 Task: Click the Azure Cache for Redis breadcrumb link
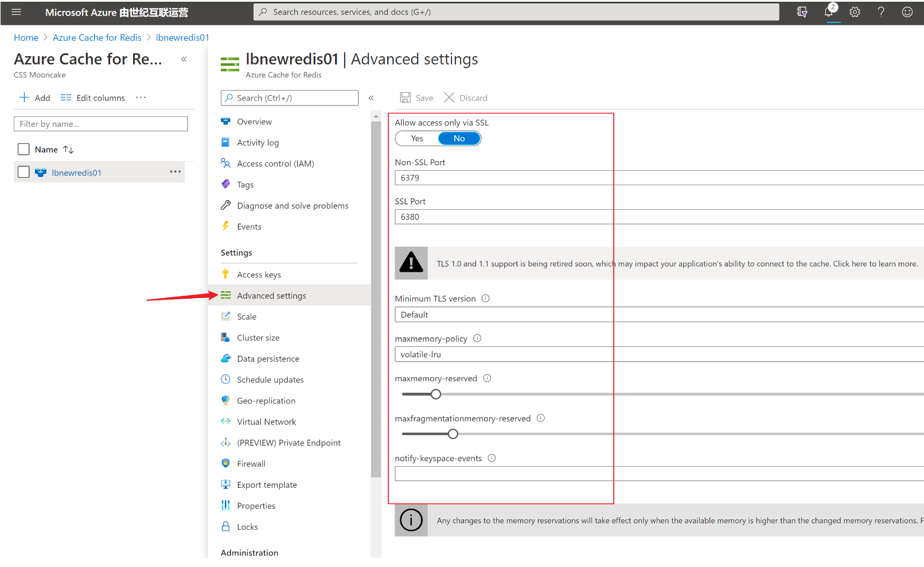97,38
